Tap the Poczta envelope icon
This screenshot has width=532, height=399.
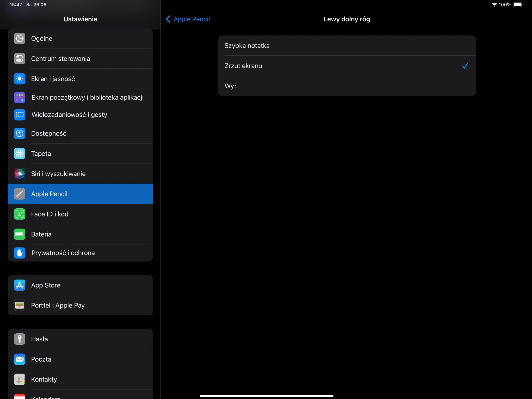[19, 359]
